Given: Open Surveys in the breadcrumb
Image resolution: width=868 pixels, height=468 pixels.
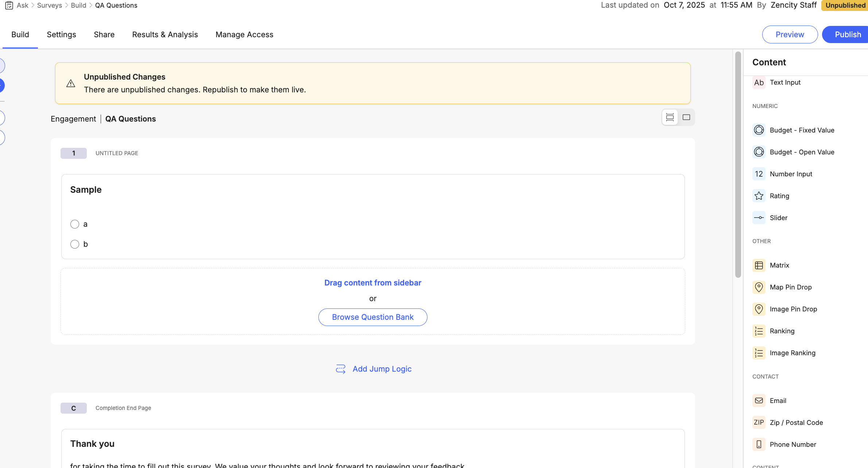Looking at the screenshot, I should click(x=50, y=5).
